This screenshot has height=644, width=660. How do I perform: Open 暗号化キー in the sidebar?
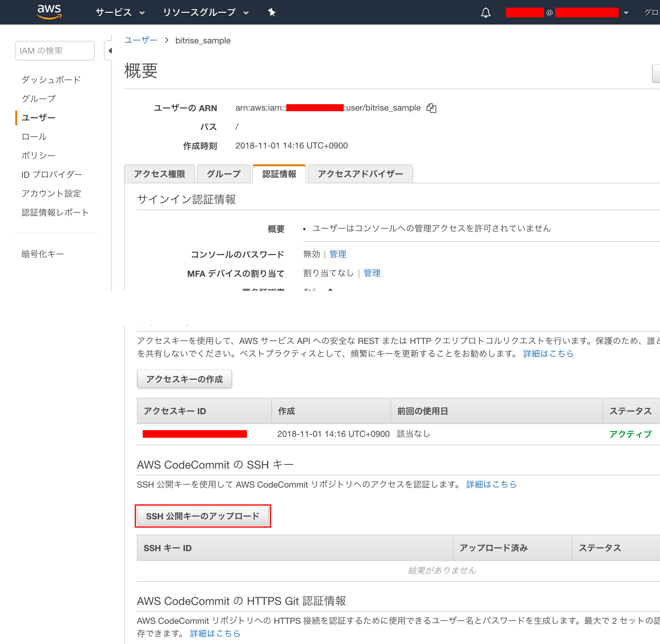(x=42, y=254)
